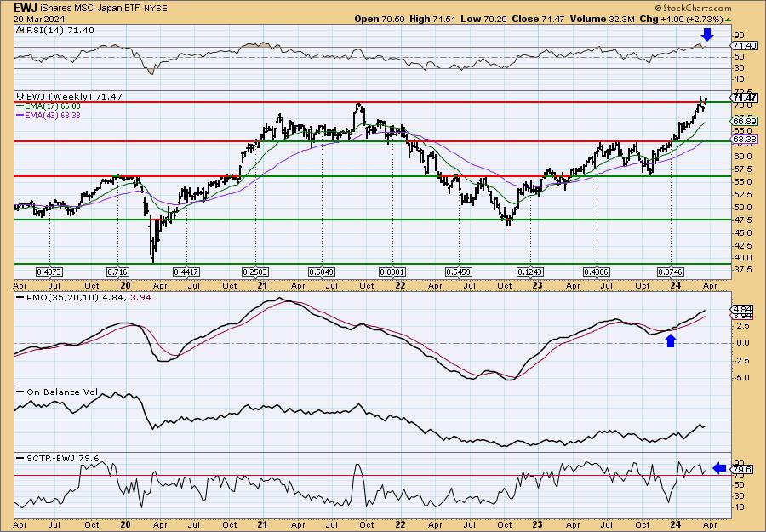Click the 55.0 price axis label
The height and width of the screenshot is (532, 766).
pos(741,181)
